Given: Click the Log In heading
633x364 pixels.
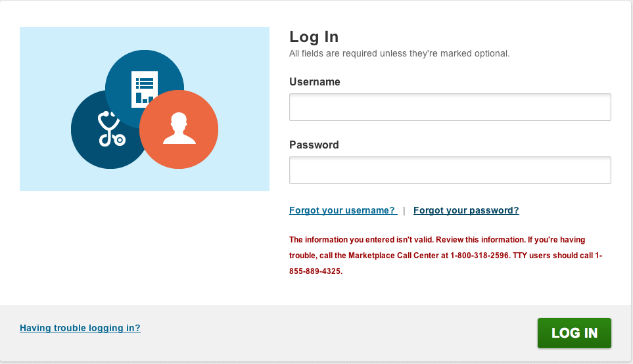Looking at the screenshot, I should click(x=314, y=37).
